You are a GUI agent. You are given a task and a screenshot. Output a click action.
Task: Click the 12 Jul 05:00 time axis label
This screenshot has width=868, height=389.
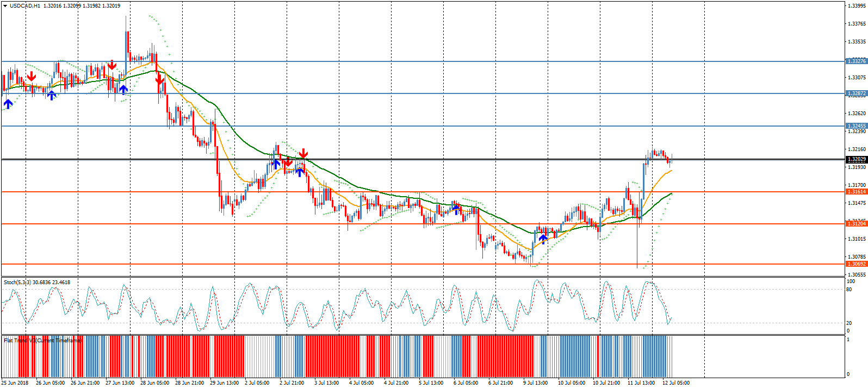click(x=675, y=383)
